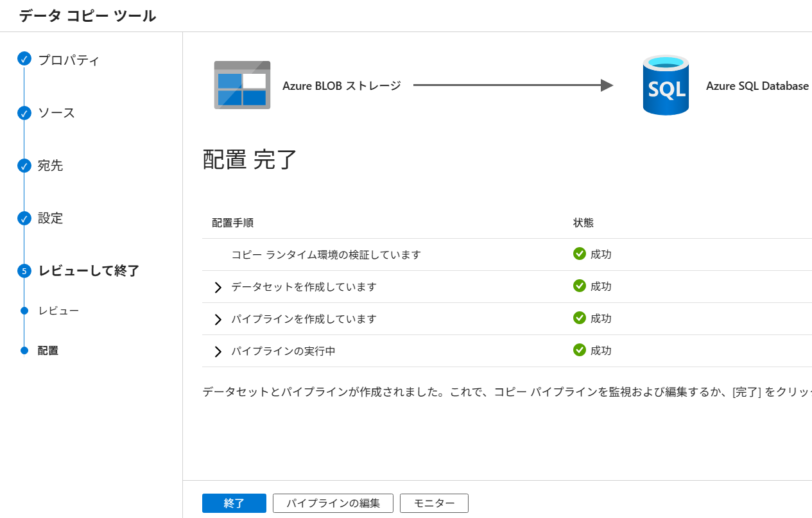
Task: Click 成功 text in コピー ランタイム環境 row
Action: click(x=601, y=254)
